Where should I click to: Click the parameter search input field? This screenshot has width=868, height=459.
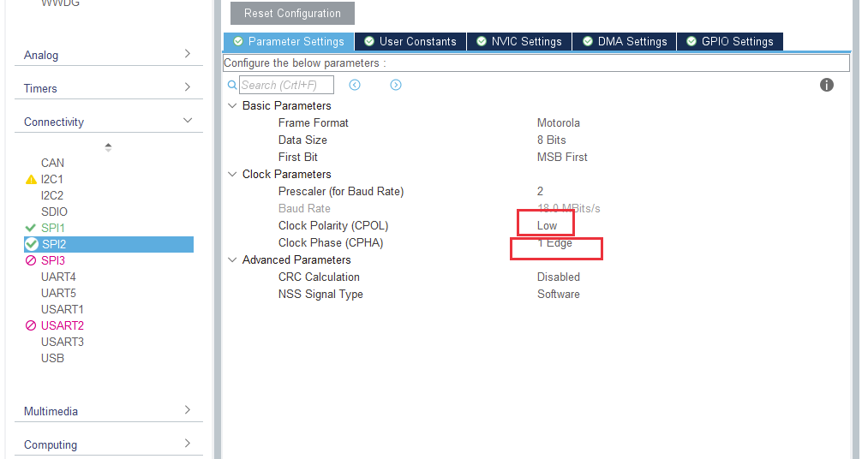(x=286, y=85)
